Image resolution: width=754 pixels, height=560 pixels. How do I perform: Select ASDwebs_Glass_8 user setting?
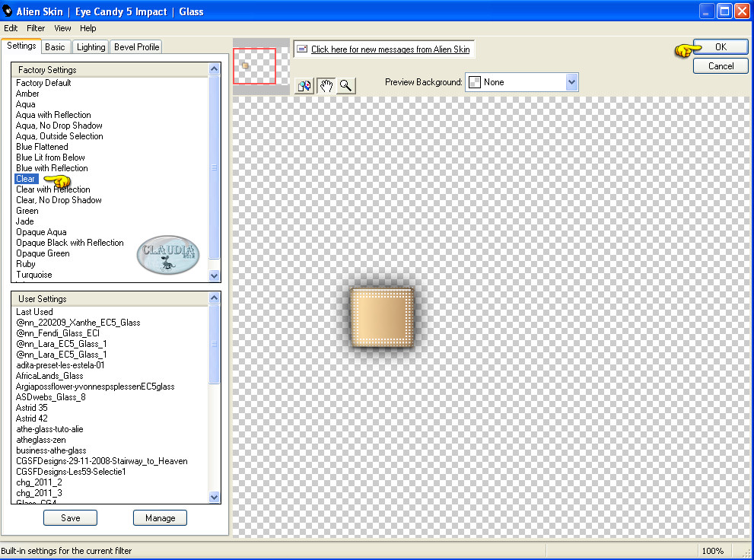(x=50, y=397)
